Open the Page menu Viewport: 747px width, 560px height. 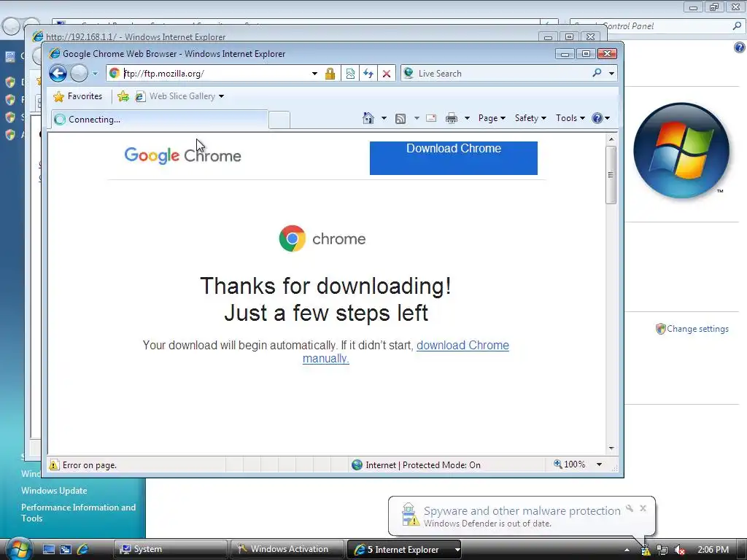click(492, 118)
